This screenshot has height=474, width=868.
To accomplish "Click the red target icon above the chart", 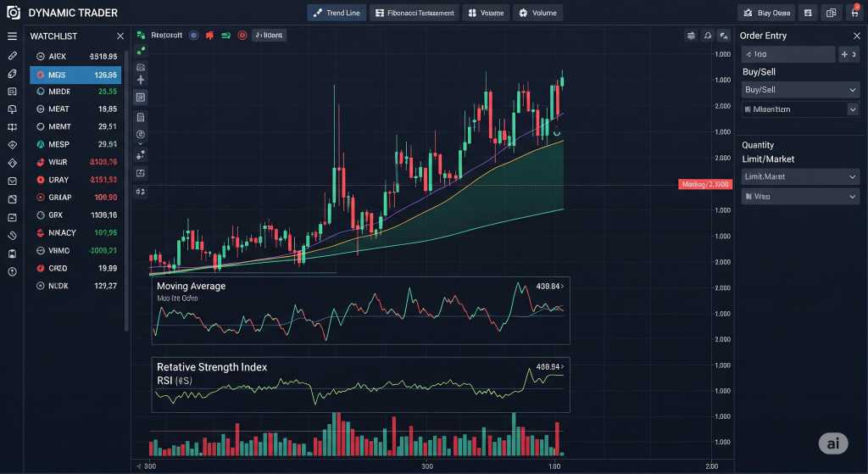I will coord(242,35).
